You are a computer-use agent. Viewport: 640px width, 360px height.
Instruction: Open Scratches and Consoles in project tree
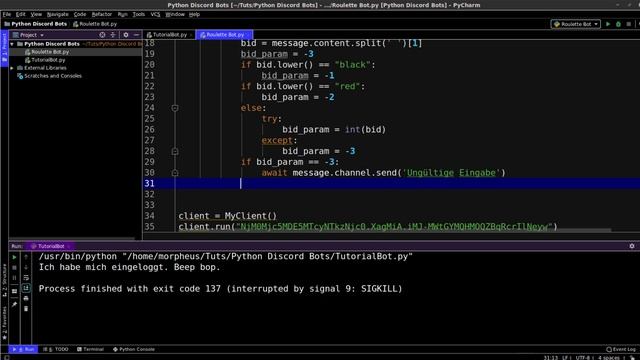[49, 76]
